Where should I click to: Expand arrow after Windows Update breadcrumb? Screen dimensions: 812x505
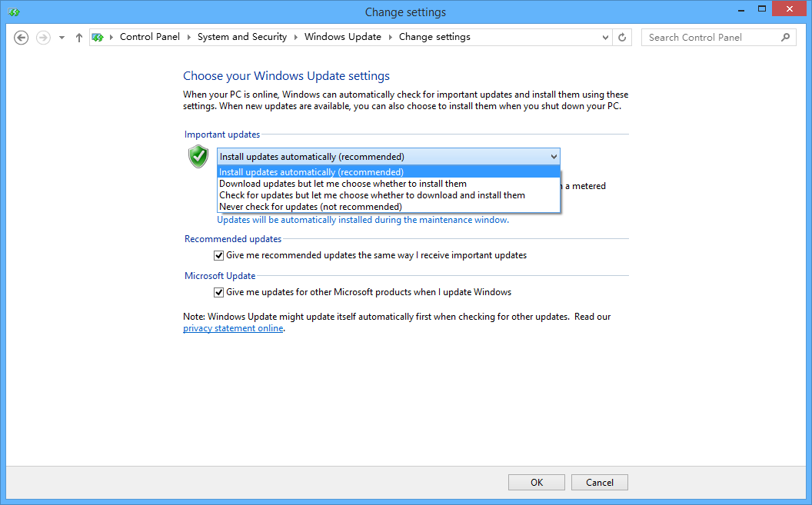390,37
